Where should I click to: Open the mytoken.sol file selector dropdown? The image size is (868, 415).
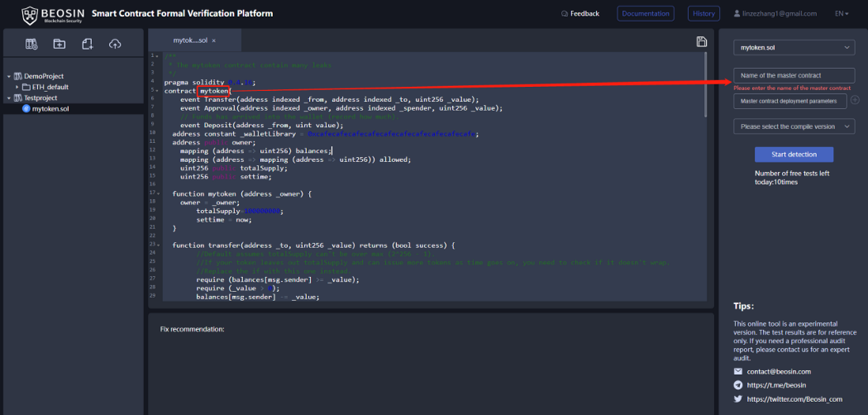tap(794, 48)
